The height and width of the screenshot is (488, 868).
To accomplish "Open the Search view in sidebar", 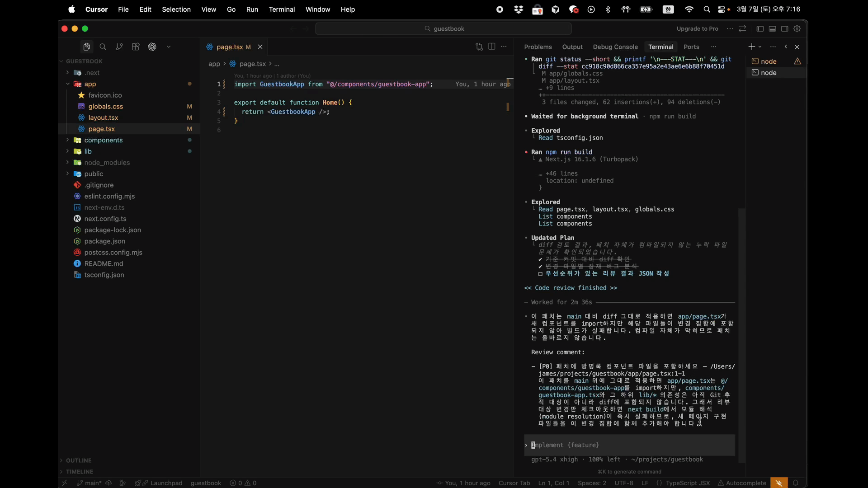I will pyautogui.click(x=103, y=47).
